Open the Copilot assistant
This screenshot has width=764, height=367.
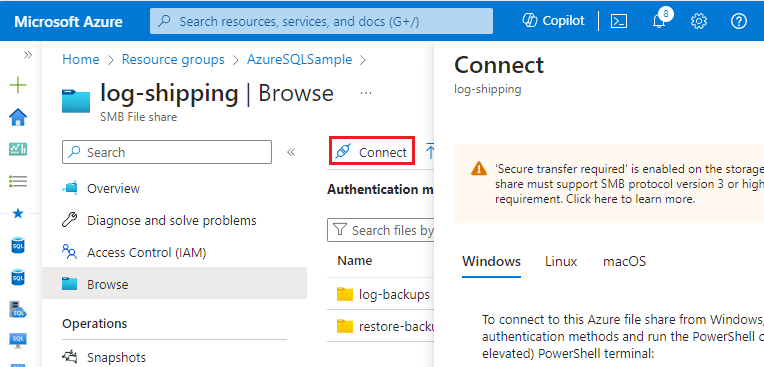[x=553, y=21]
